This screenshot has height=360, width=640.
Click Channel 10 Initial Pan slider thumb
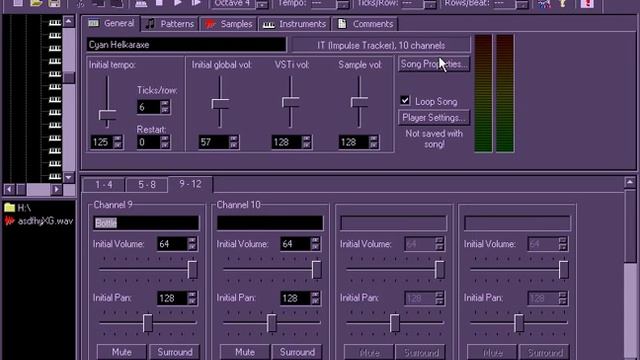click(272, 323)
